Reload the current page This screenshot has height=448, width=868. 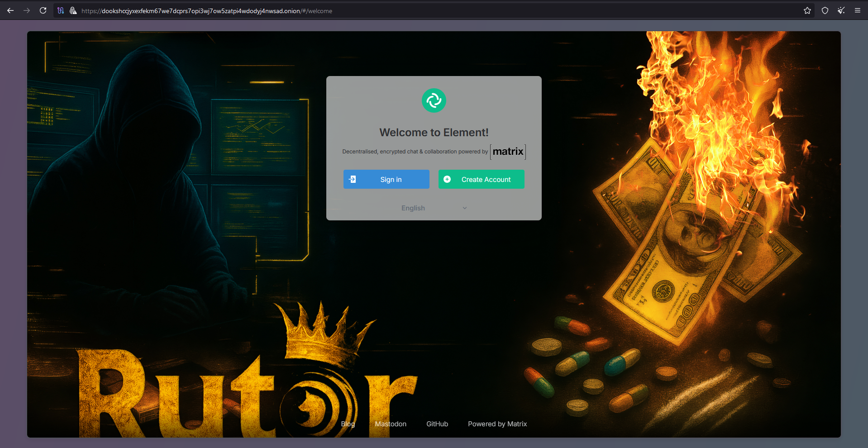tap(43, 10)
